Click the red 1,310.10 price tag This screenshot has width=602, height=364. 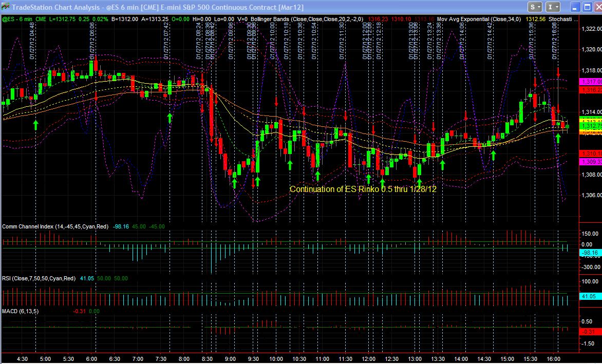click(591, 154)
